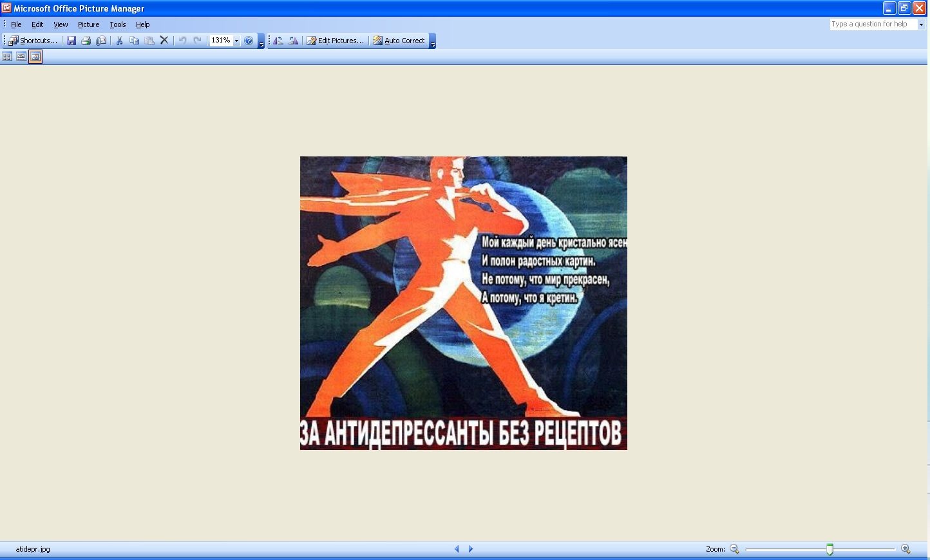Viewport: 930px width, 560px height.
Task: Click the Save icon in toolbar
Action: 71,41
